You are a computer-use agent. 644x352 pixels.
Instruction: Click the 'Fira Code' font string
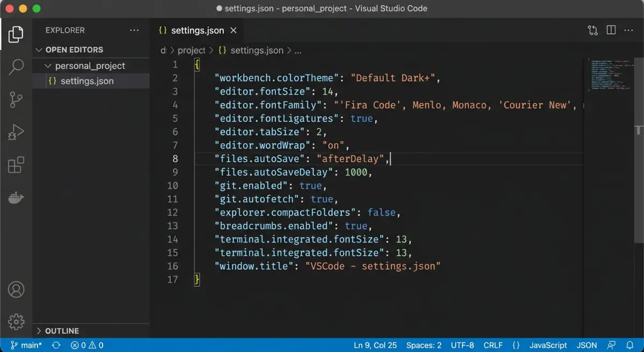[x=371, y=105]
